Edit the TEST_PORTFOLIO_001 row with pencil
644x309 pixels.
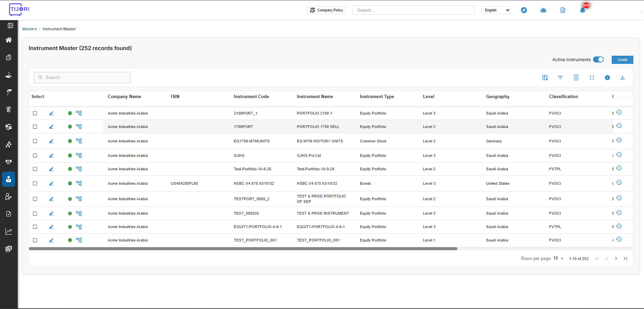[51, 240]
